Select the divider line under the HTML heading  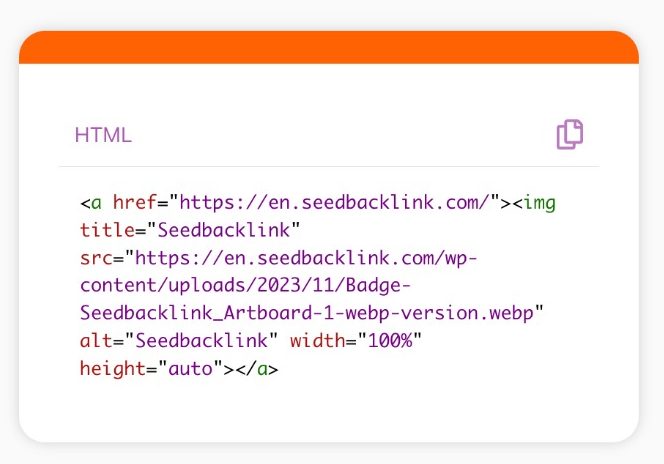(329, 166)
